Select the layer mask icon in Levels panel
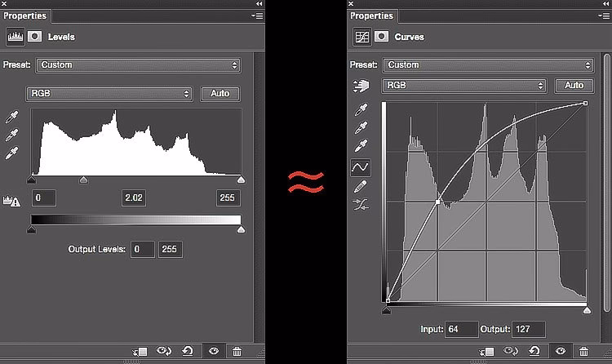 click(35, 37)
